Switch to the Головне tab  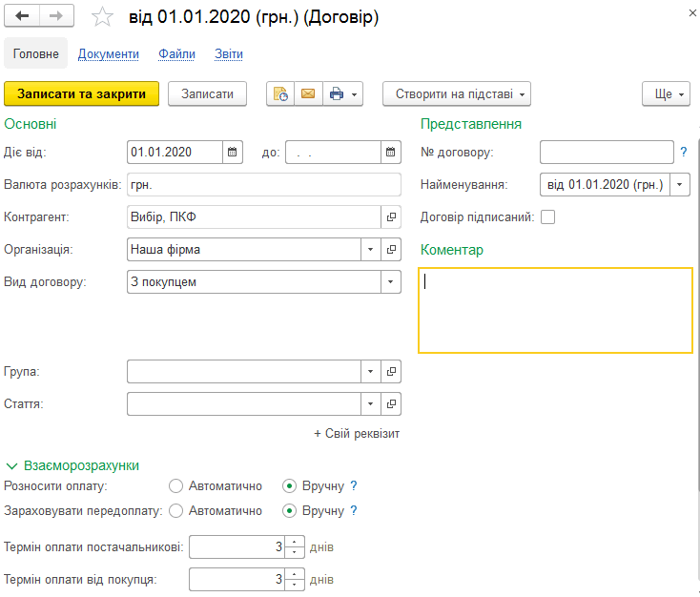pos(35,53)
